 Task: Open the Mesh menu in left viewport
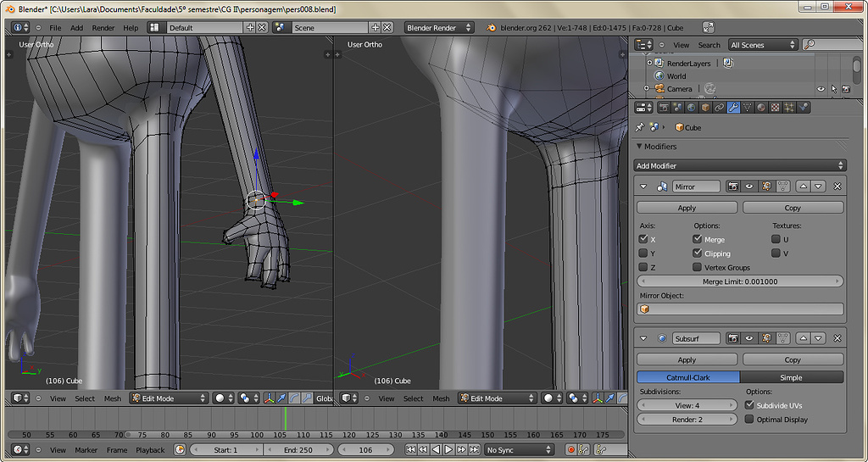(113, 398)
